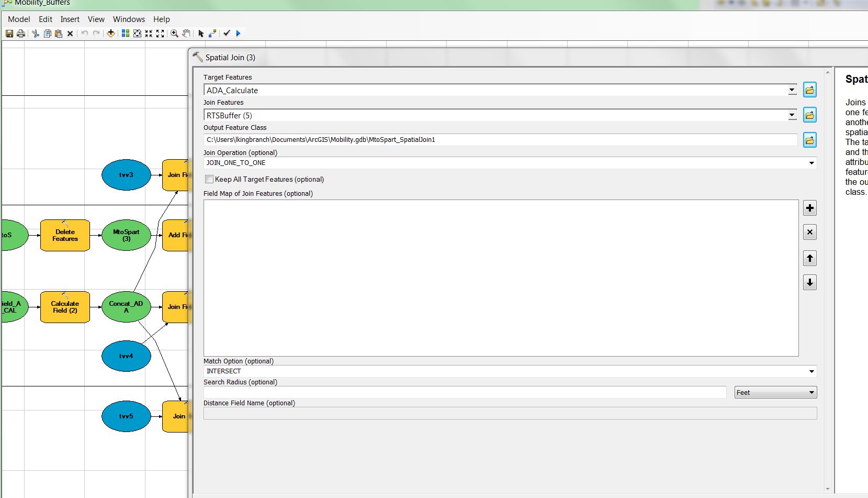Run the model with play icon
The width and height of the screenshot is (868, 498).
pos(239,34)
